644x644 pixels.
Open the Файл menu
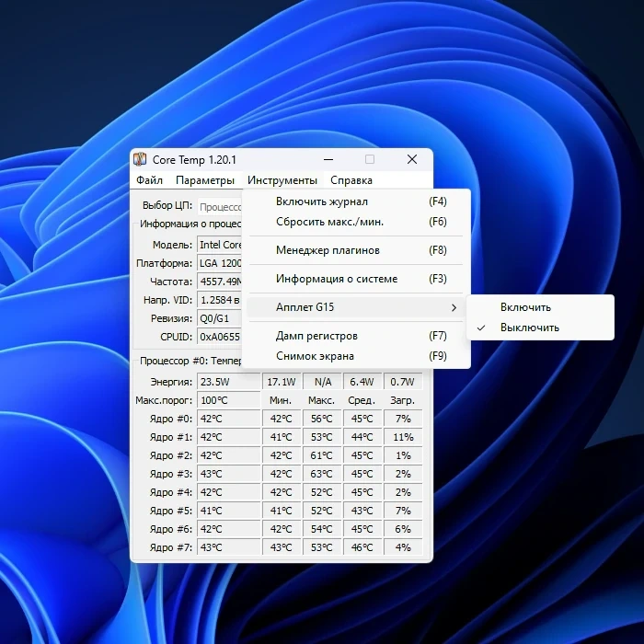click(149, 180)
